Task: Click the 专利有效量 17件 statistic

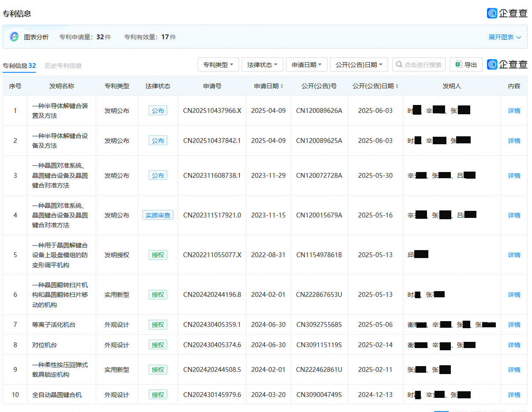Action: [150, 37]
